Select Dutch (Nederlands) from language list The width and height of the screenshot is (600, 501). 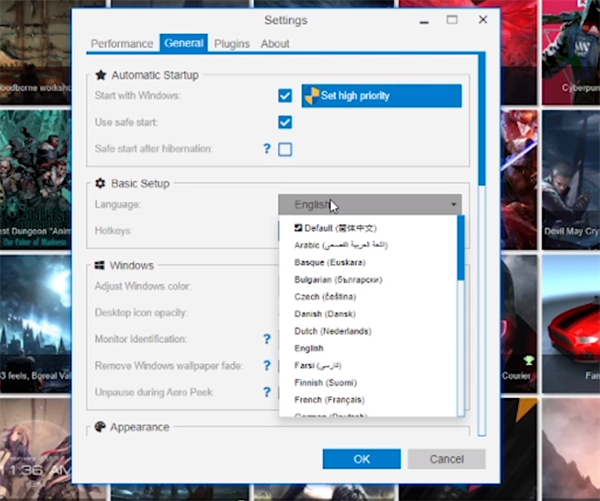coord(332,331)
